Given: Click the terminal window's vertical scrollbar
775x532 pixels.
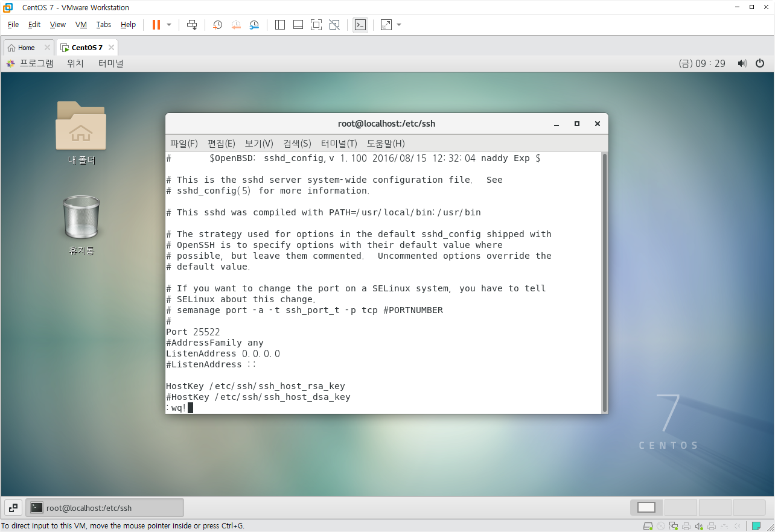Looking at the screenshot, I should tap(604, 282).
